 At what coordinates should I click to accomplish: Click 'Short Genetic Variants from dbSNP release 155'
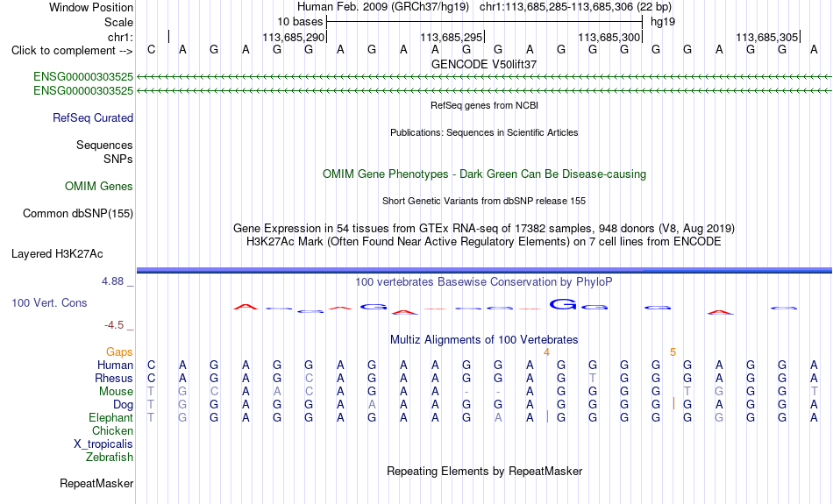tap(484, 201)
